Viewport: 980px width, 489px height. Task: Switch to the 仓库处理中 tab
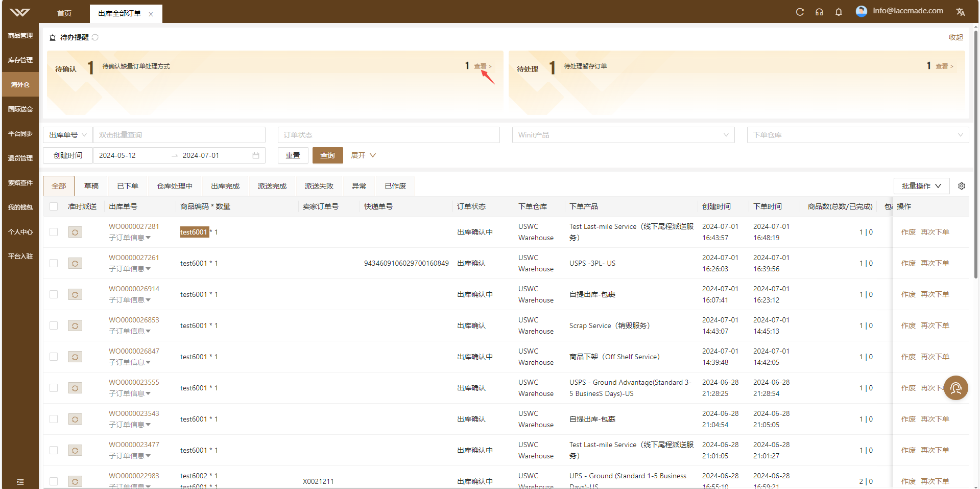(175, 186)
